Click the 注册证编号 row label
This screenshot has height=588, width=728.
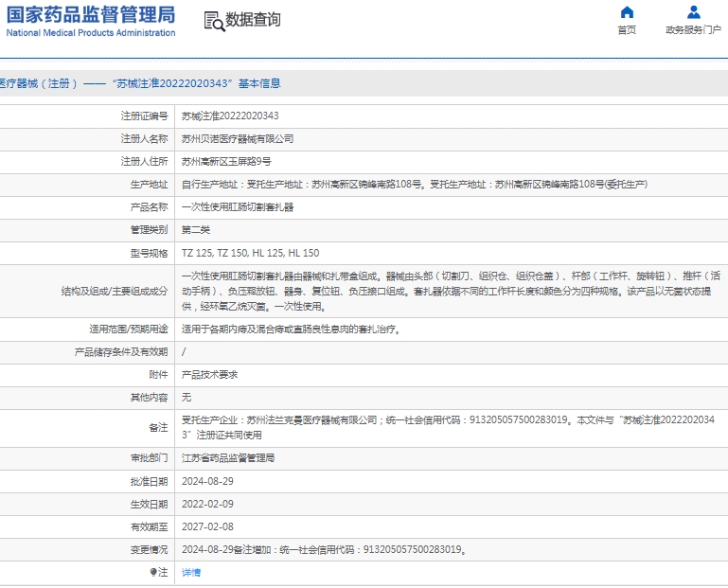(145, 116)
